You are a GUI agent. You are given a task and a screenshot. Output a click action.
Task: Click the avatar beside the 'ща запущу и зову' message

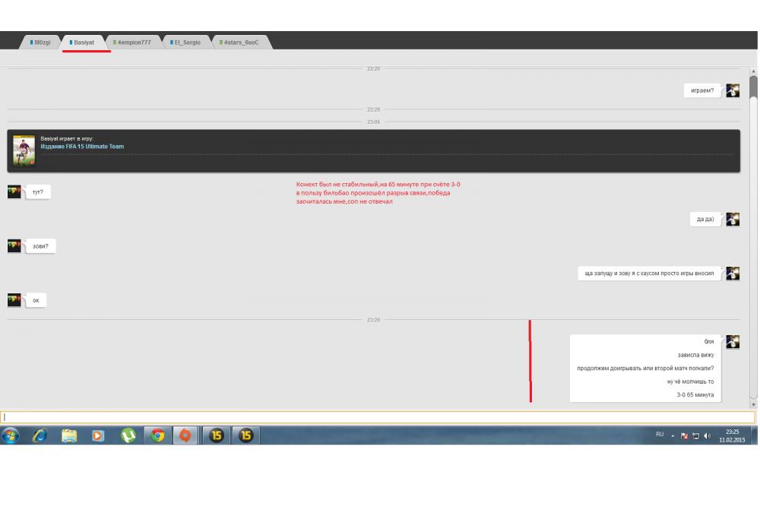pos(733,274)
